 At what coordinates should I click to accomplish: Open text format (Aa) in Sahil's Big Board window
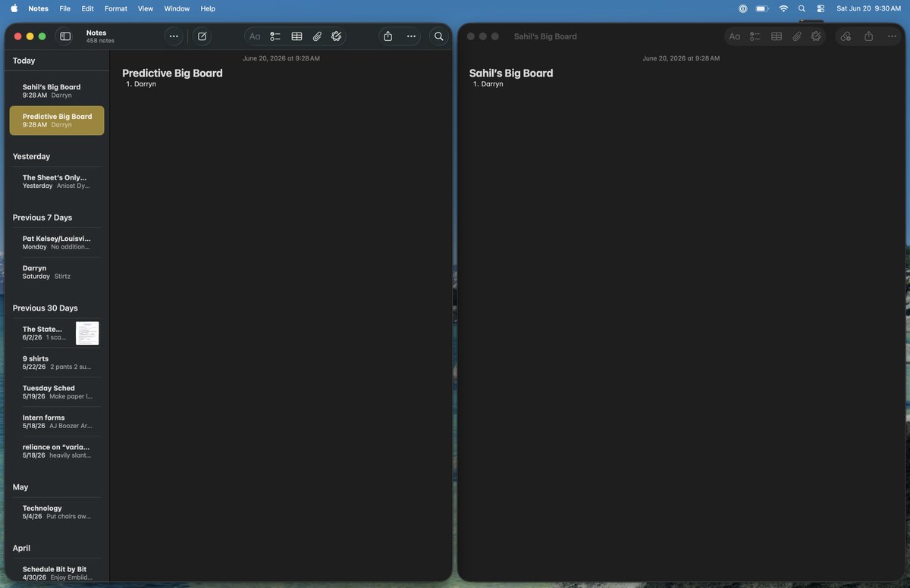pos(734,36)
